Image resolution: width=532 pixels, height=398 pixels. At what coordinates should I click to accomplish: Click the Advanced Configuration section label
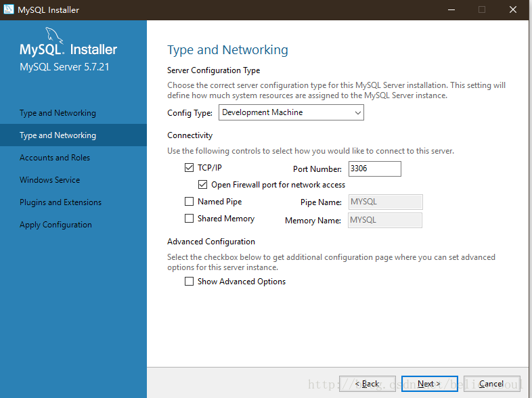[x=211, y=242]
